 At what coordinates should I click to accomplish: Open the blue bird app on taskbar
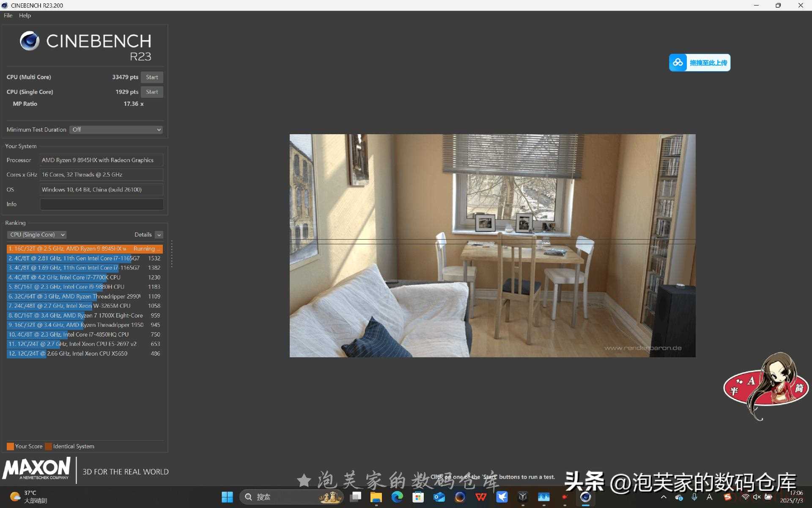502,497
